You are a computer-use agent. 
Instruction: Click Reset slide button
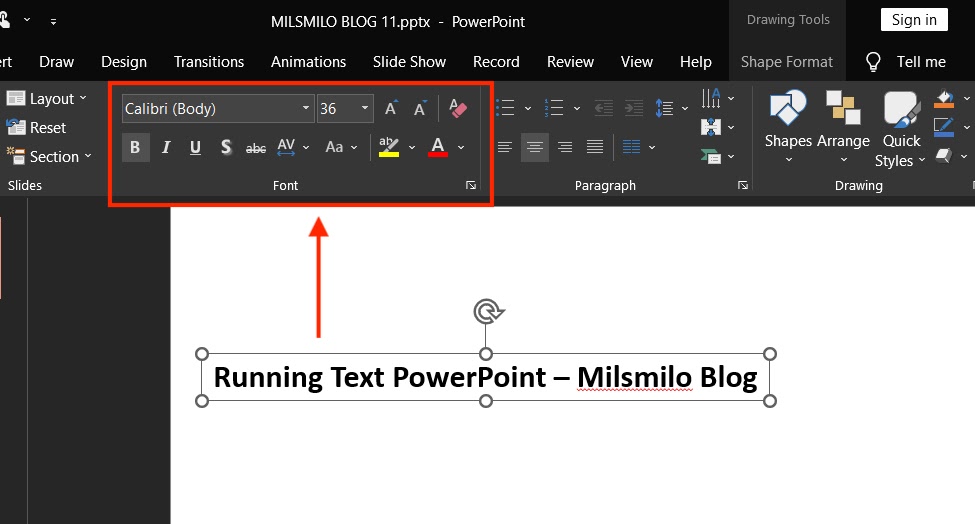coord(36,127)
